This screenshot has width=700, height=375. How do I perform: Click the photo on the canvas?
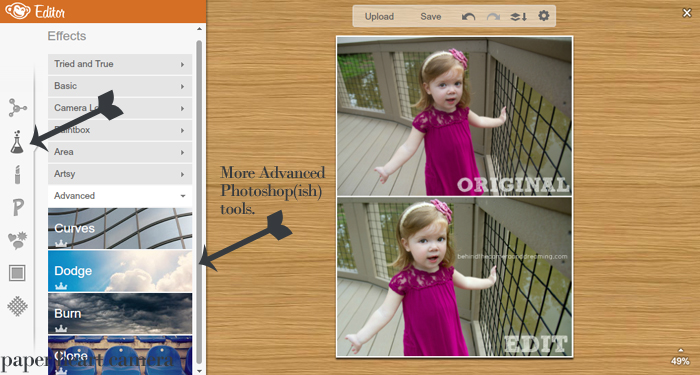tap(454, 197)
